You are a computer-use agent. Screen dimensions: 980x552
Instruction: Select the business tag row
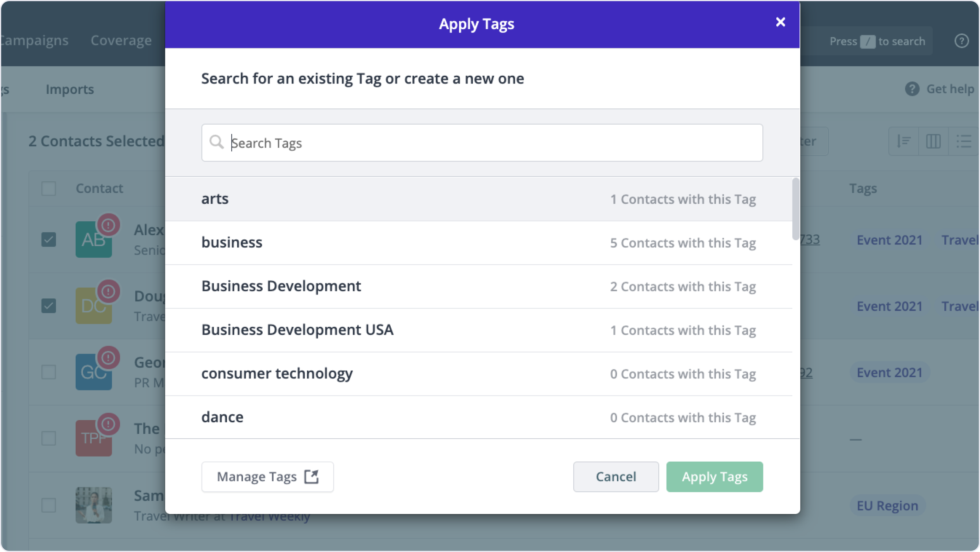[x=479, y=243]
